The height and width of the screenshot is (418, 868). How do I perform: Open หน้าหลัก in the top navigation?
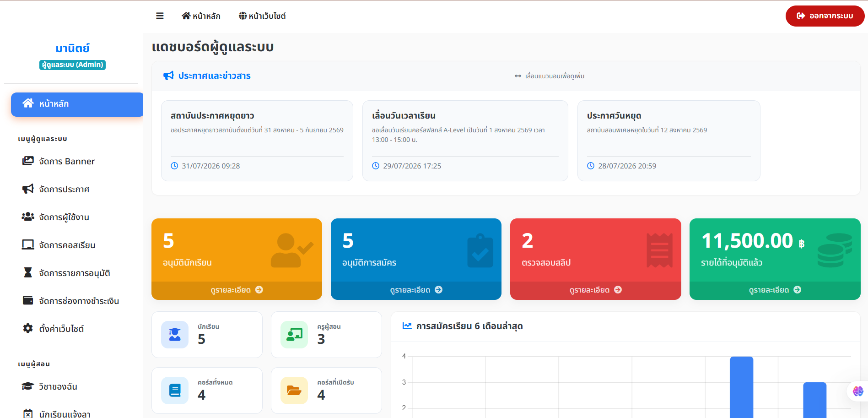point(201,16)
